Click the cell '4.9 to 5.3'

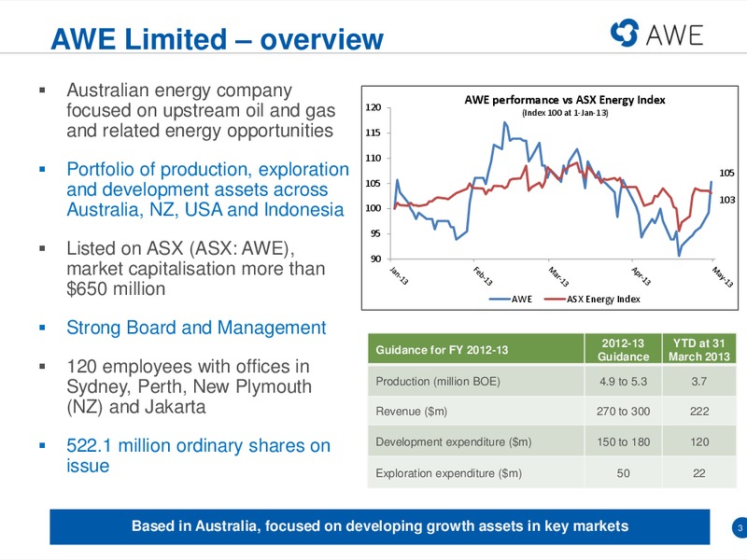pos(623,382)
